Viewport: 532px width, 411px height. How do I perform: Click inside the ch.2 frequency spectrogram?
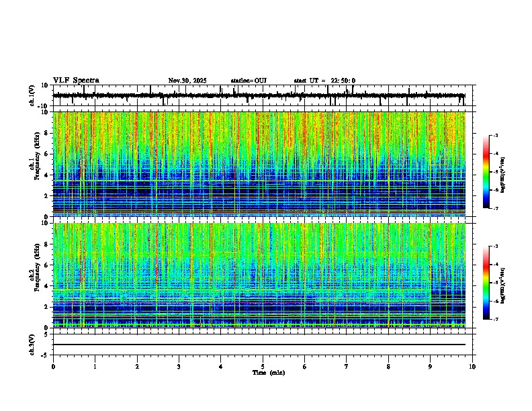(x=259, y=275)
